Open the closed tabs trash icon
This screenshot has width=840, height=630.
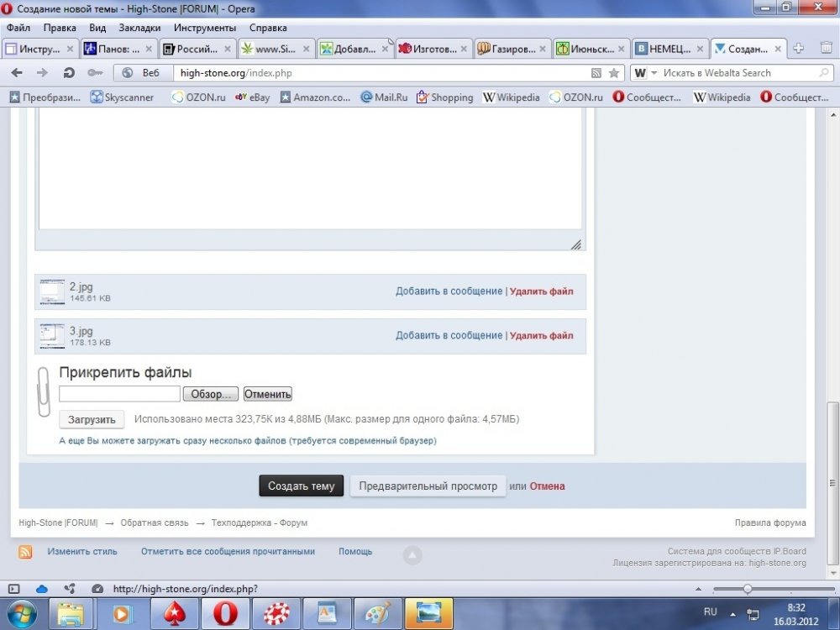[x=827, y=48]
